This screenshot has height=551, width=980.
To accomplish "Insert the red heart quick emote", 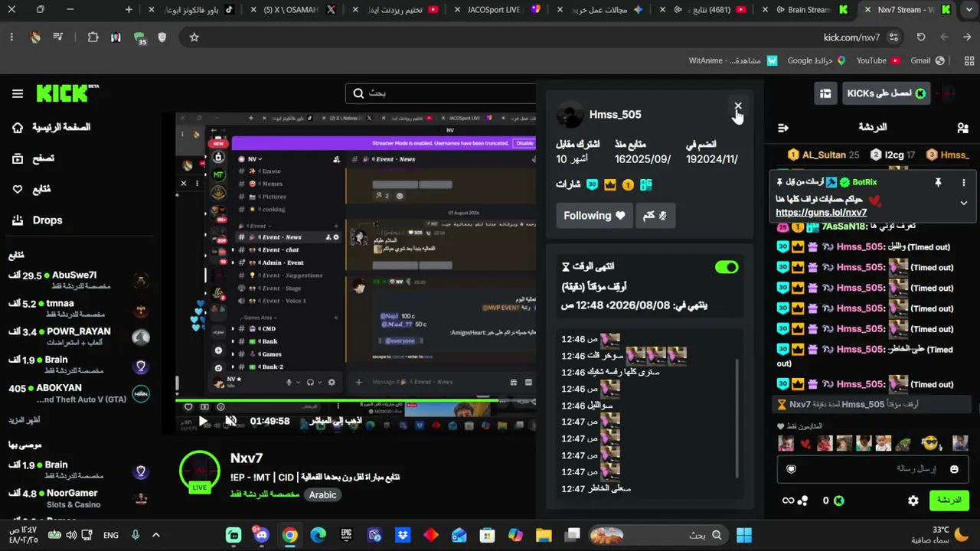I will click(x=805, y=444).
